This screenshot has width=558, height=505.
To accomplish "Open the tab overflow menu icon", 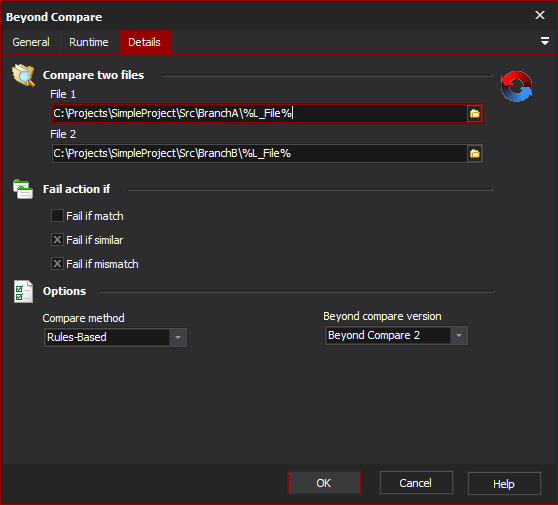I will click(544, 41).
